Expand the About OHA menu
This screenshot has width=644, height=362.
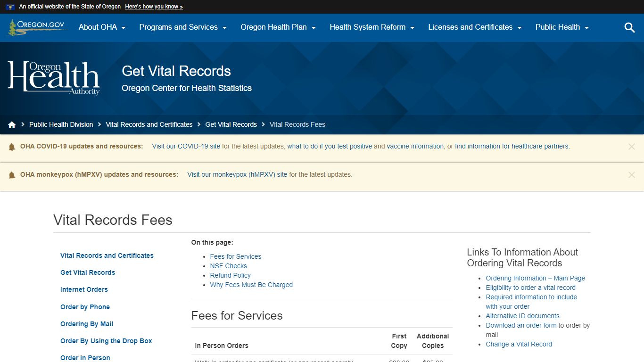(x=102, y=27)
